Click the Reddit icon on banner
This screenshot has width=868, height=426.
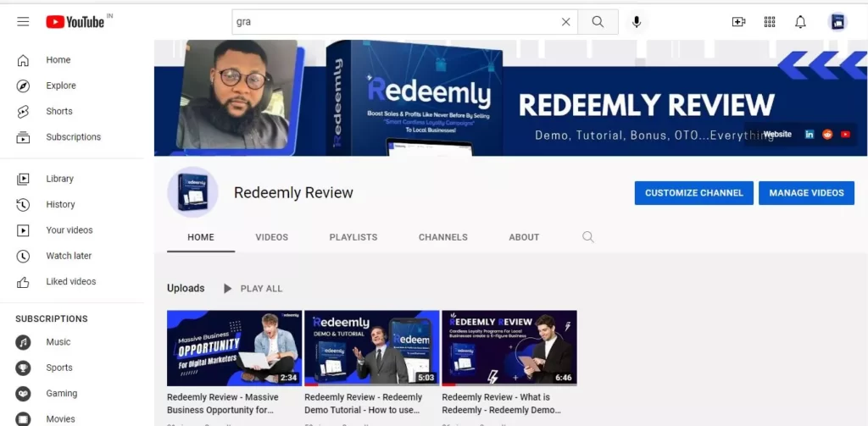pos(827,135)
